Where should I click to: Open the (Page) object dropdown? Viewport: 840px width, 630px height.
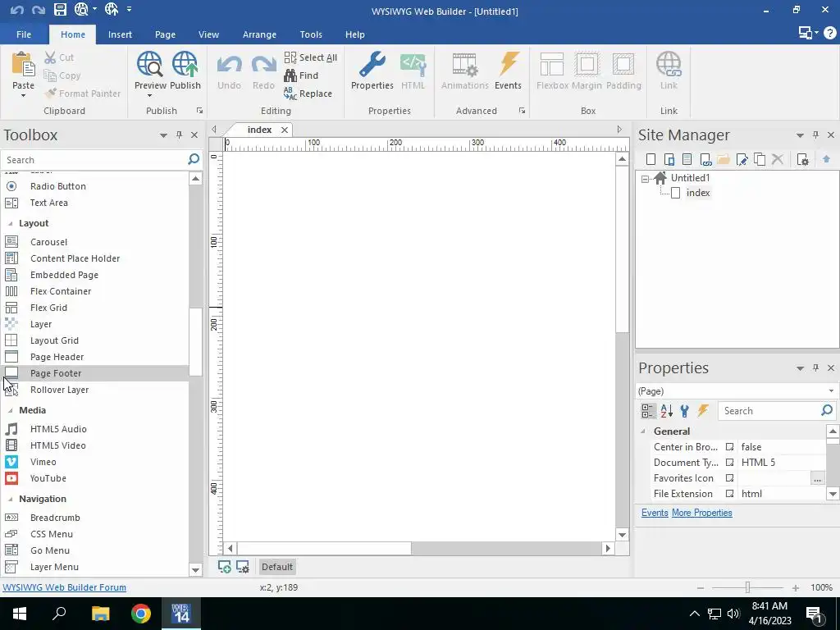point(831,391)
